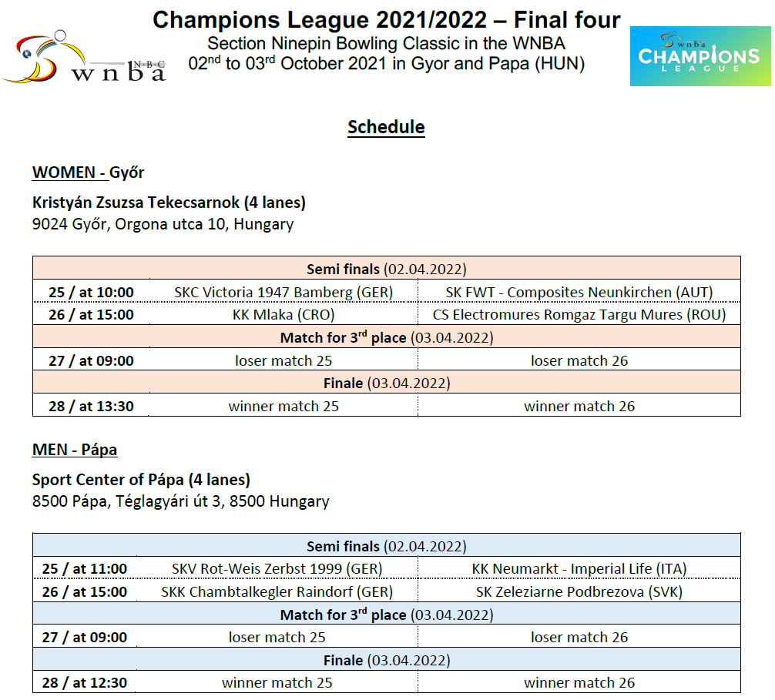Select KK Neumarkt - Imperial Life (ITA)

(579, 569)
